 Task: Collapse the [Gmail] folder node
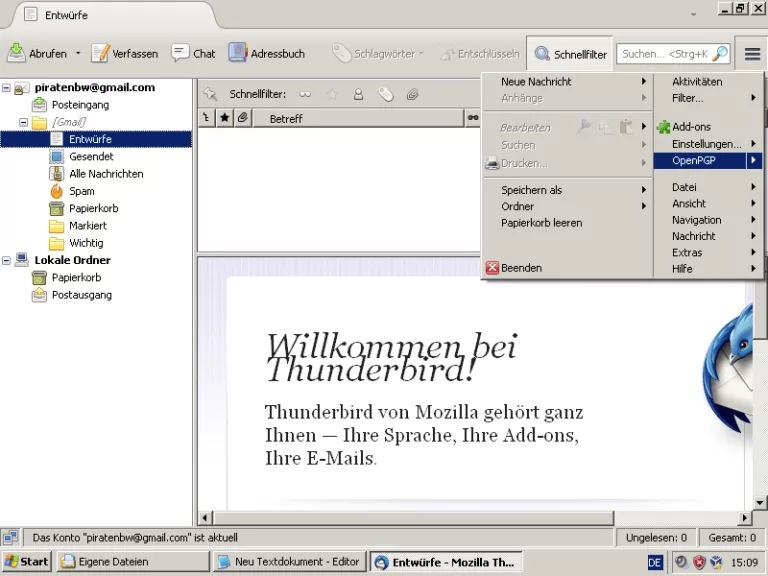coord(24,122)
